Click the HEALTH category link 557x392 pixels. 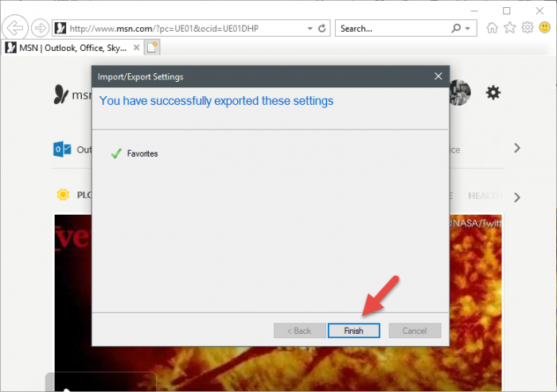[x=485, y=196]
